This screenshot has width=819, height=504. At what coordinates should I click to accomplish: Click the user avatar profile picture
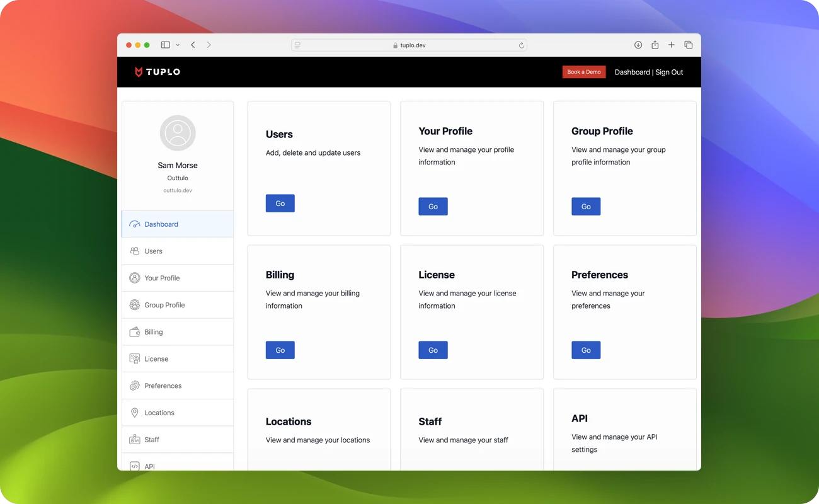tap(178, 133)
